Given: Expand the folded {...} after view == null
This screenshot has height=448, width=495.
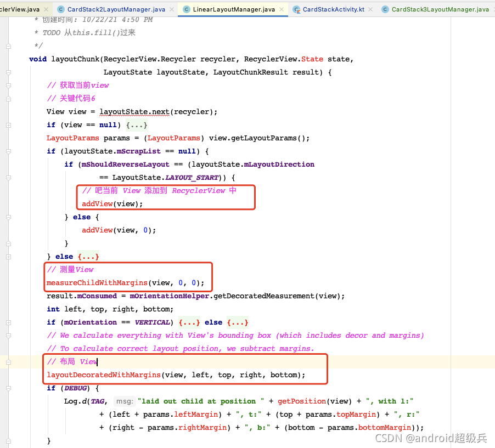Looking at the screenshot, I should click(137, 125).
